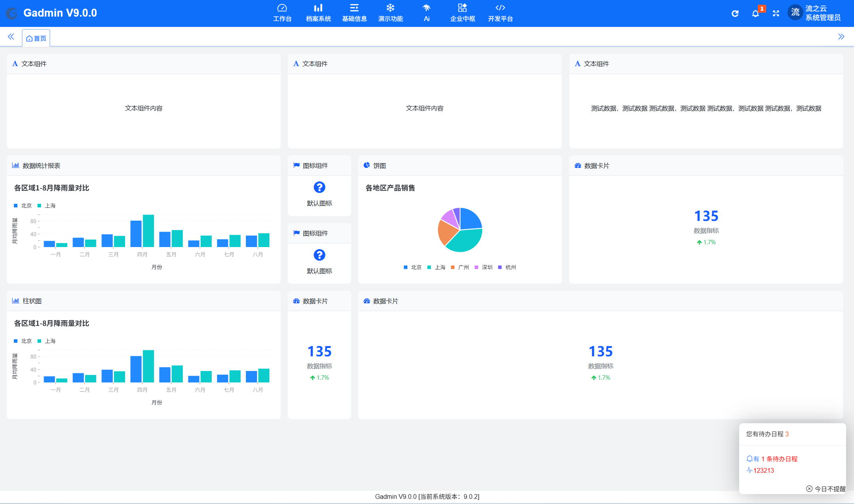Select the 首页 tab
Screen dimensions: 854x504
[x=36, y=38]
